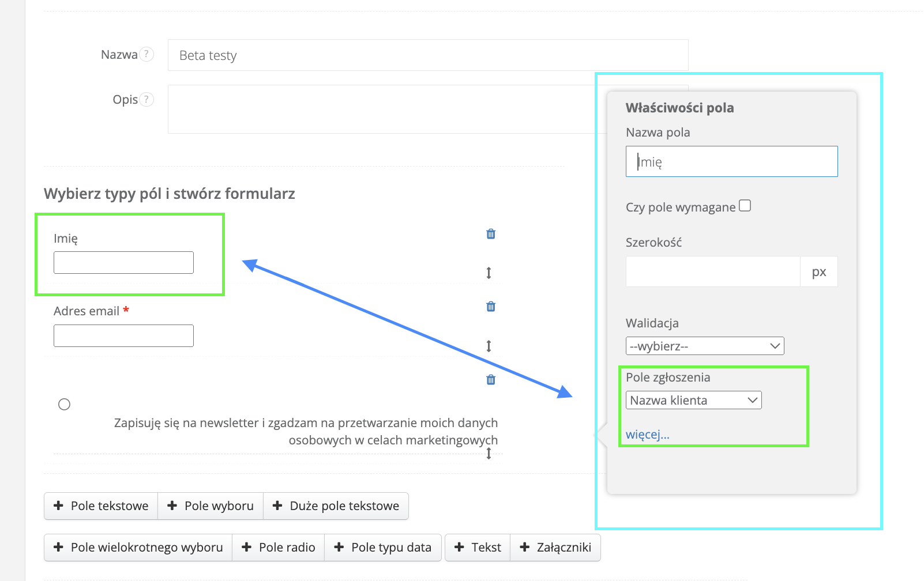Grab reorder arrow of the Imię field
Screen dimensions: 924x581
click(x=489, y=273)
